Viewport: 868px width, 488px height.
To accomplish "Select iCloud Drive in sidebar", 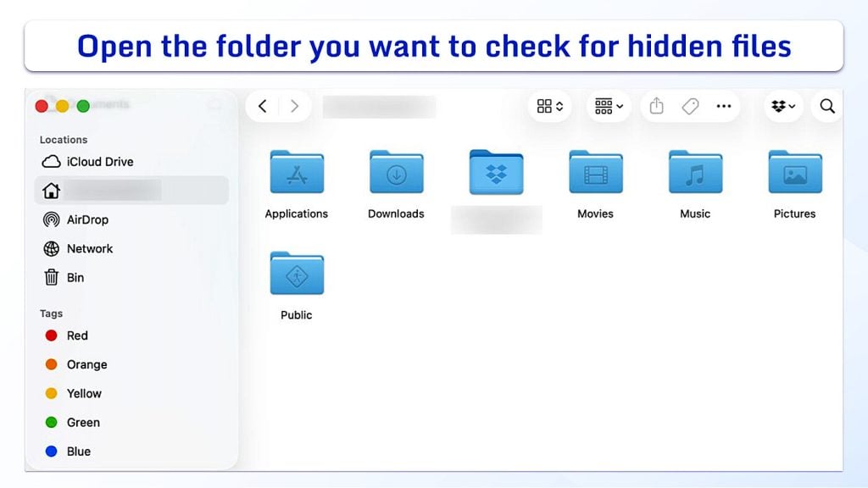I will click(131, 162).
